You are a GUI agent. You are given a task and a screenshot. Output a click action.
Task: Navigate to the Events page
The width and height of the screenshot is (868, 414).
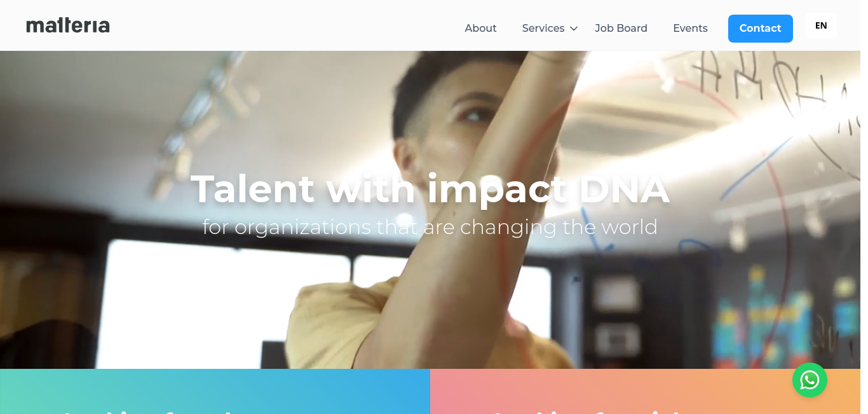coord(690,29)
